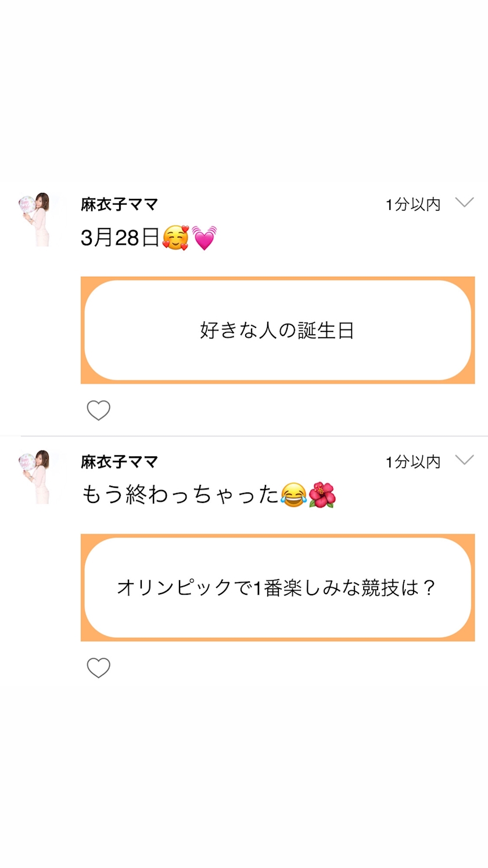Open 麻衣子ママ username on the Olympics post
The image size is (488, 868).
pyautogui.click(x=119, y=462)
